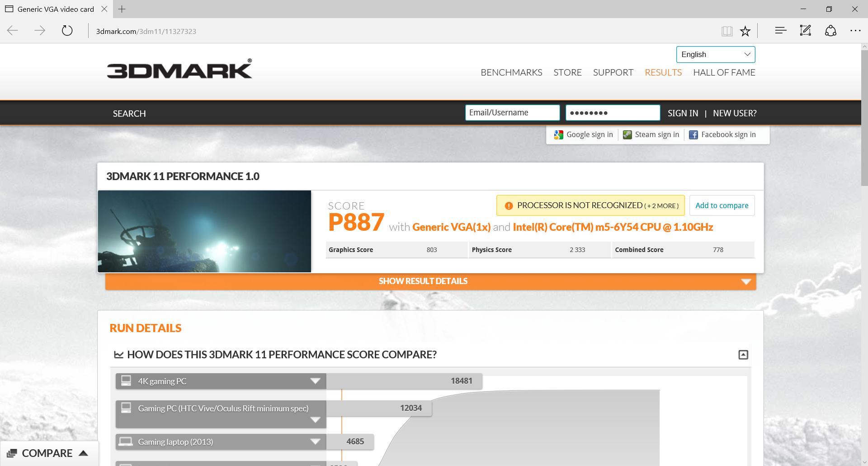The width and height of the screenshot is (868, 466).
Task: Expand Show Result Details bar
Action: point(430,281)
